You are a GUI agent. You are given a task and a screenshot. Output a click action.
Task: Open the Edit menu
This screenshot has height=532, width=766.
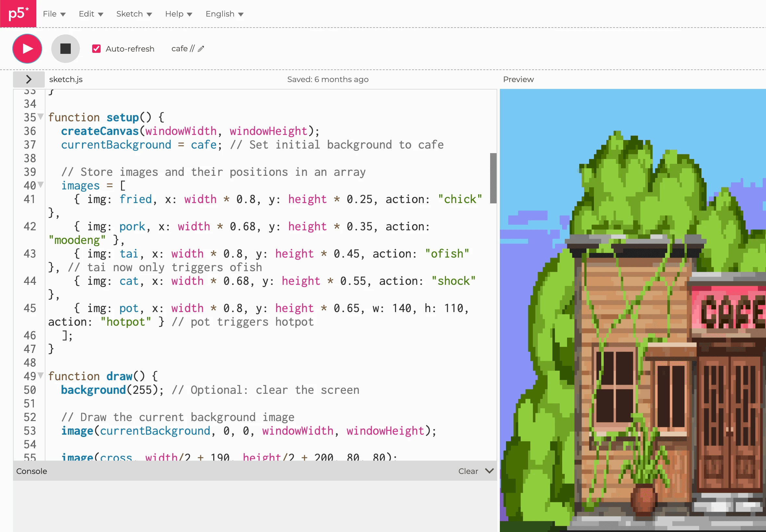click(x=91, y=14)
